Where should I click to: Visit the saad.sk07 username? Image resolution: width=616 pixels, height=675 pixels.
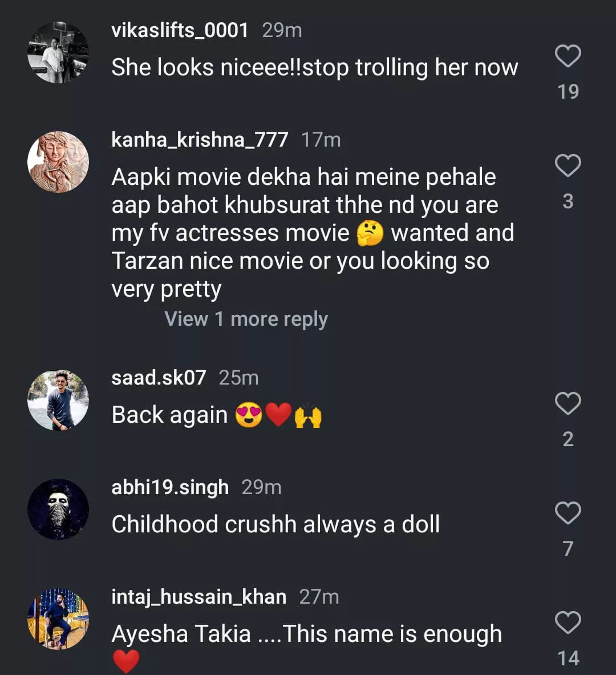(x=159, y=378)
